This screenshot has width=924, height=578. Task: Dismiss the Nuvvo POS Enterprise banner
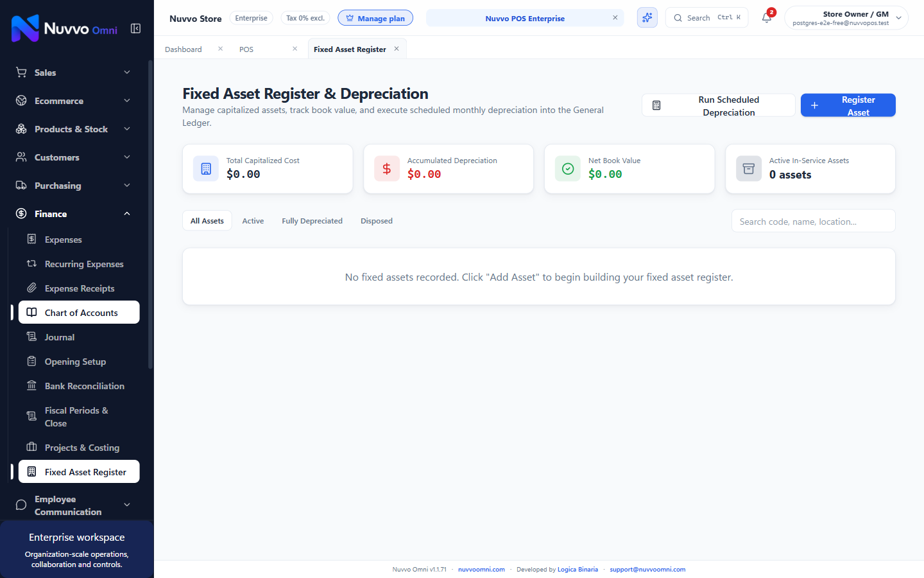click(615, 18)
